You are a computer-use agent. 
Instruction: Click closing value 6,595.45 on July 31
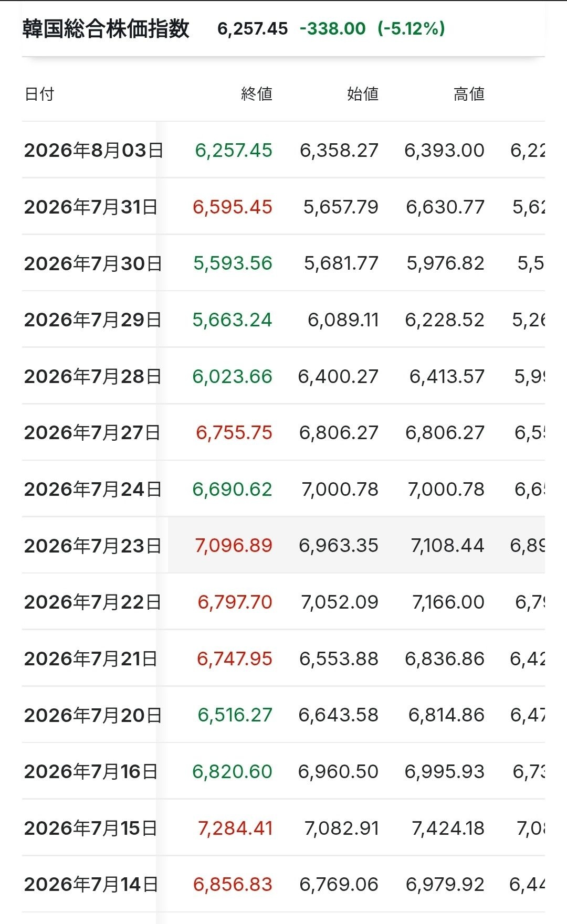click(x=233, y=207)
